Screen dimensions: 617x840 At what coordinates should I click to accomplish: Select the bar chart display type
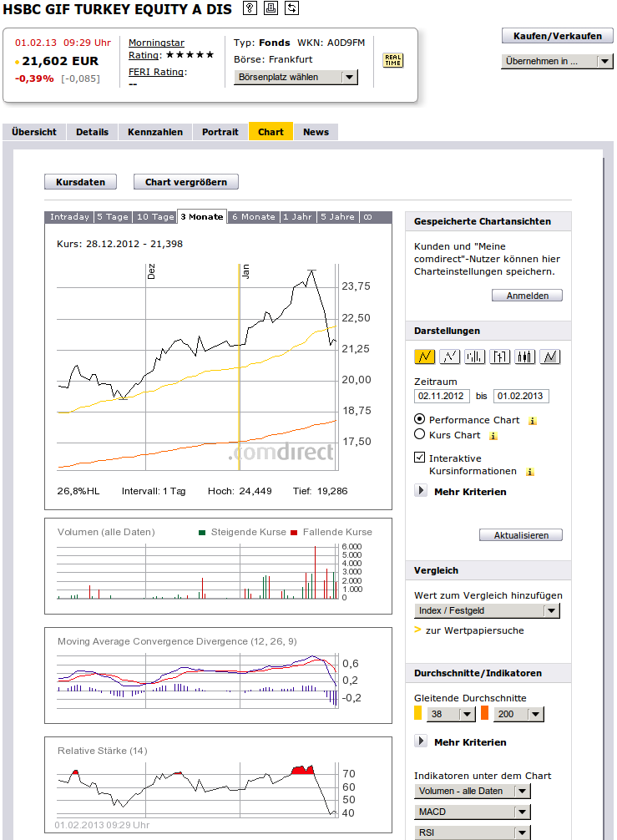tap(475, 357)
